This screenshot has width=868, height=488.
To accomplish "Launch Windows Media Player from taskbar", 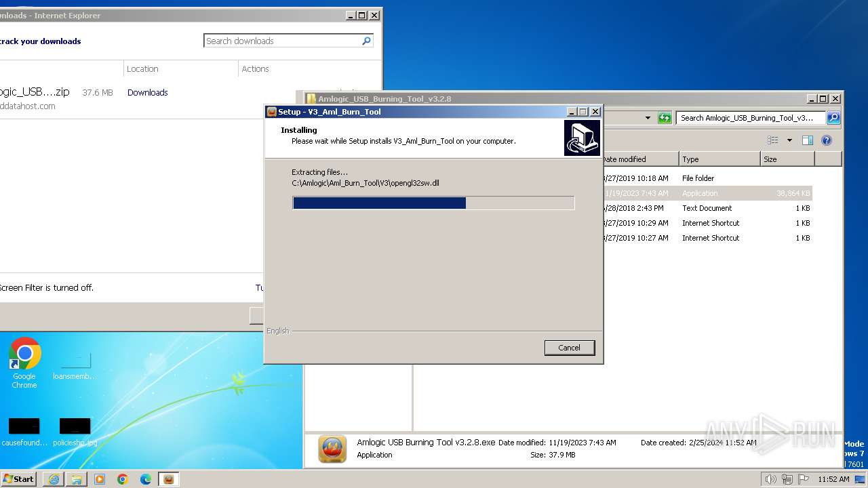I will [100, 479].
